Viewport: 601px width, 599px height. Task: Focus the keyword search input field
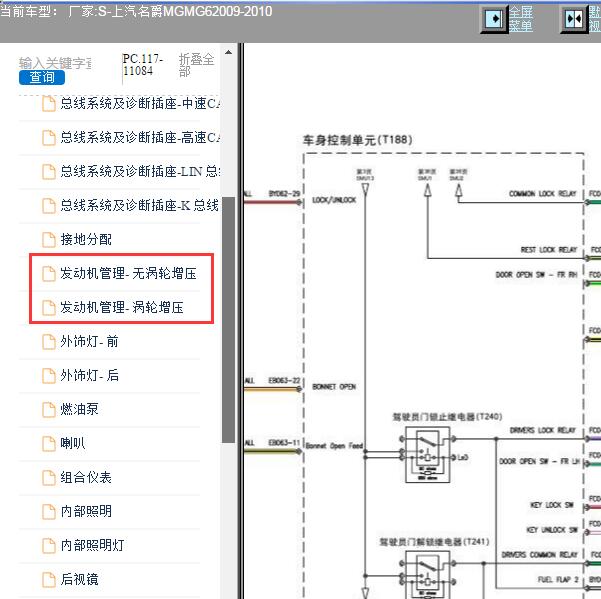pyautogui.click(x=55, y=63)
